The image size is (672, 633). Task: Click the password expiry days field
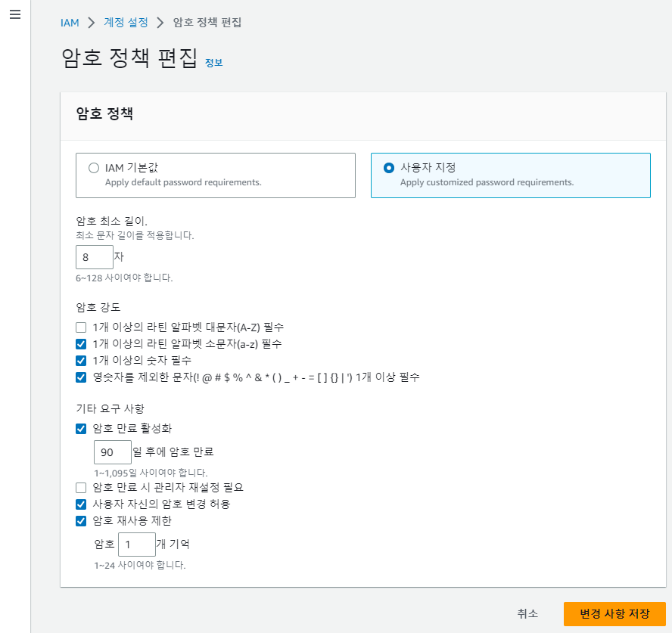point(112,452)
